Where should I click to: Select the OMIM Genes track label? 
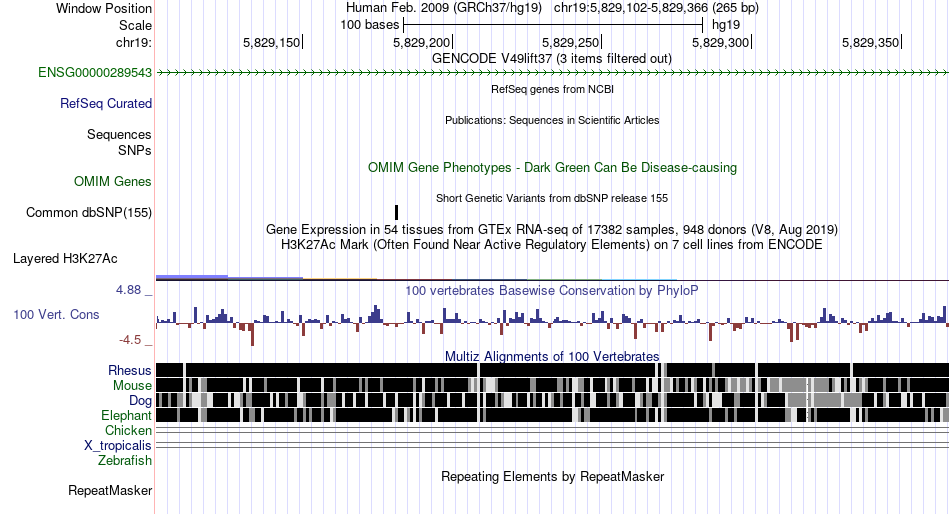(113, 181)
